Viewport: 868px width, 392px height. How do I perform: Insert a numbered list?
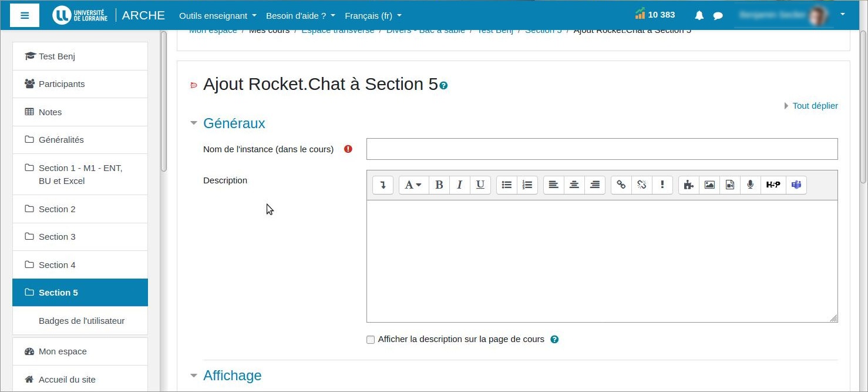[527, 185]
